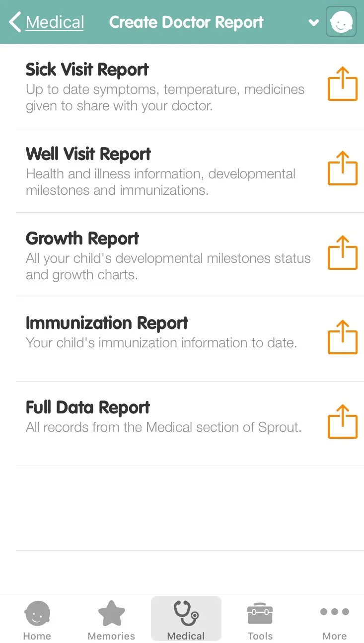
Task: Return to Medical via header link
Action: [x=55, y=22]
